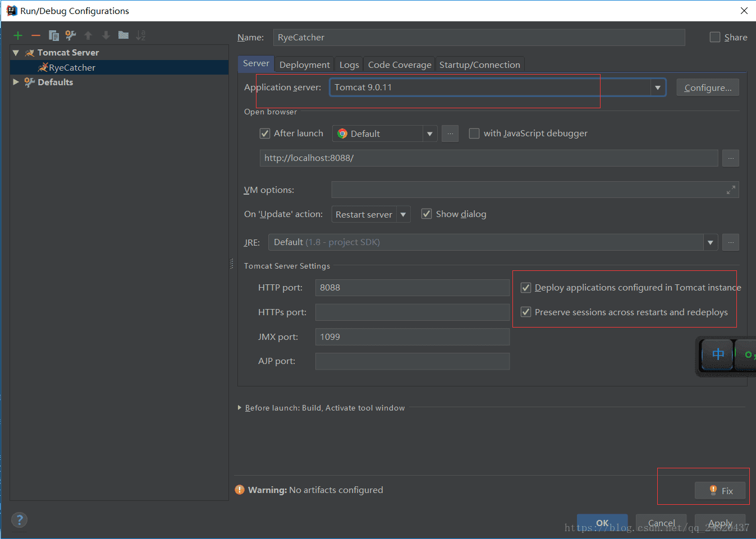Click the expand icon in VM options field
The height and width of the screenshot is (539, 756).
(x=731, y=190)
